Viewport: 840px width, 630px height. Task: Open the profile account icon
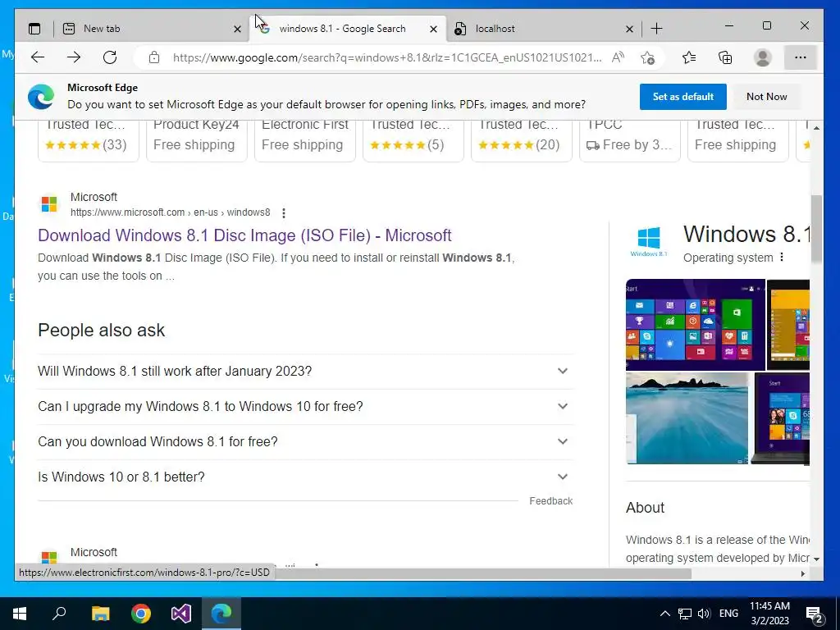762,57
